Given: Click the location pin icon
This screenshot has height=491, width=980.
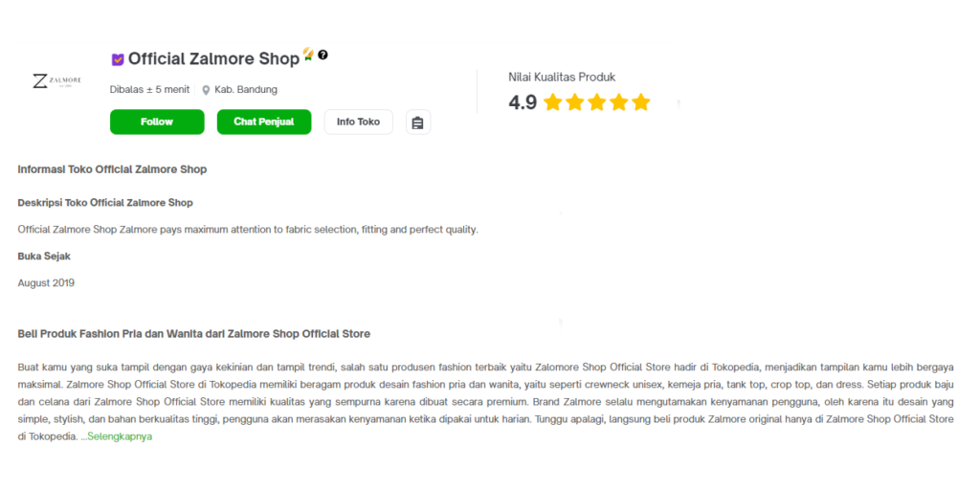Looking at the screenshot, I should pos(206,90).
